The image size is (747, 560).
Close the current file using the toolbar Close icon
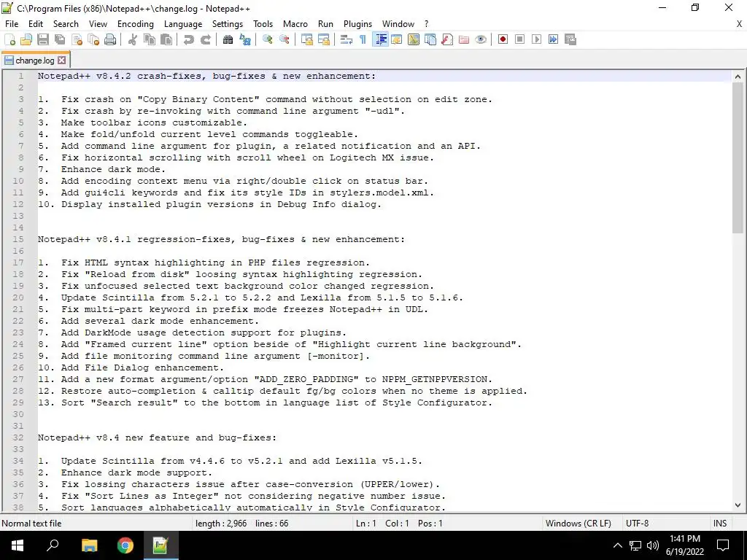point(77,39)
